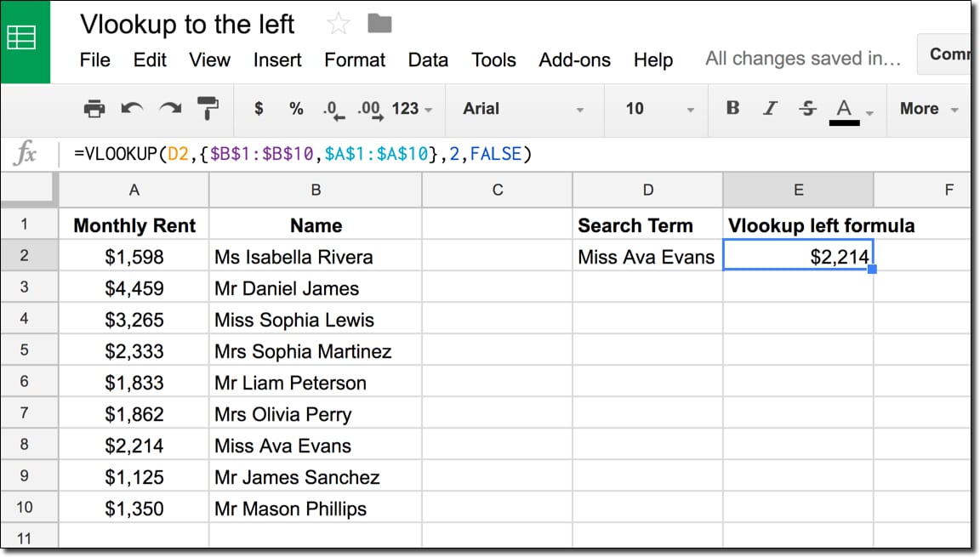Click the Undo icon
This screenshot has width=980, height=557.
point(132,109)
